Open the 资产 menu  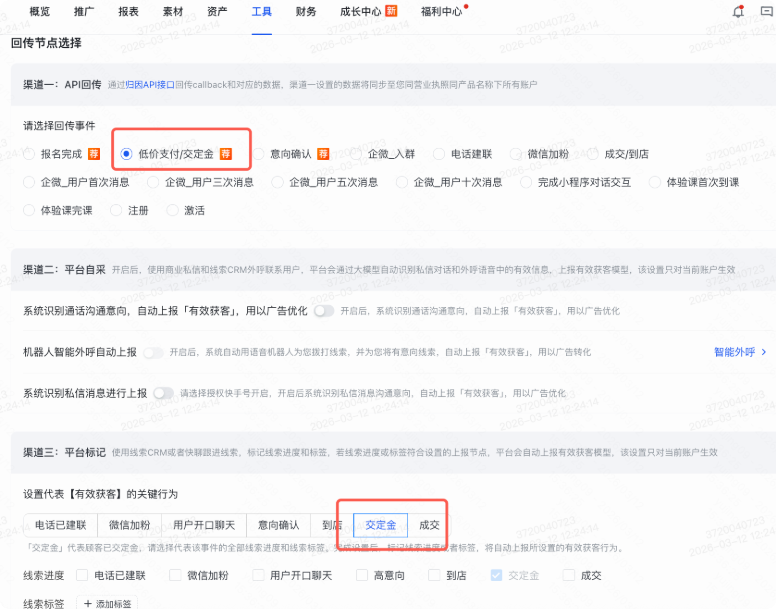point(217,11)
